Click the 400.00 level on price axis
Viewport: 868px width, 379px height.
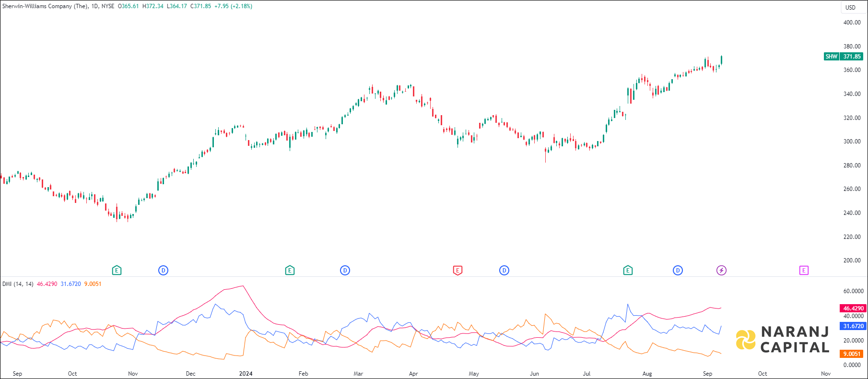[x=852, y=23]
